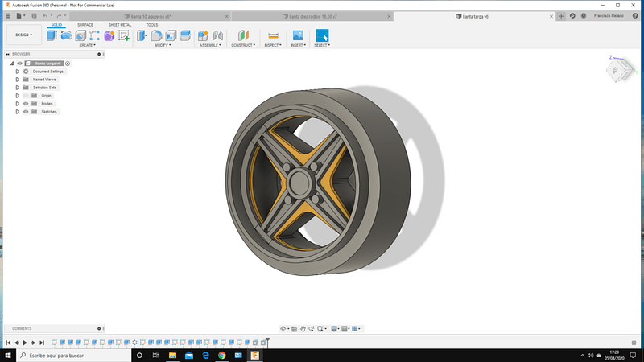
Task: Switch to llanta 10 agujeros v6 document tab
Action: [151, 16]
